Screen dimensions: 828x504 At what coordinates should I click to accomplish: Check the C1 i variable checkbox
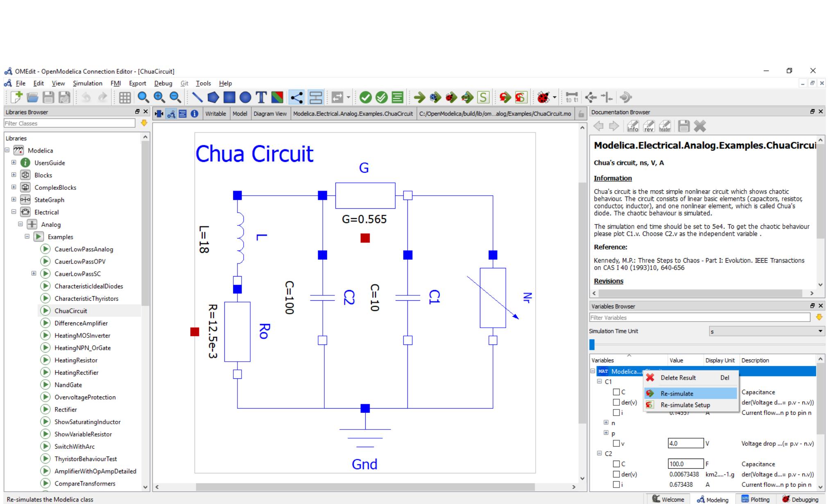click(616, 412)
